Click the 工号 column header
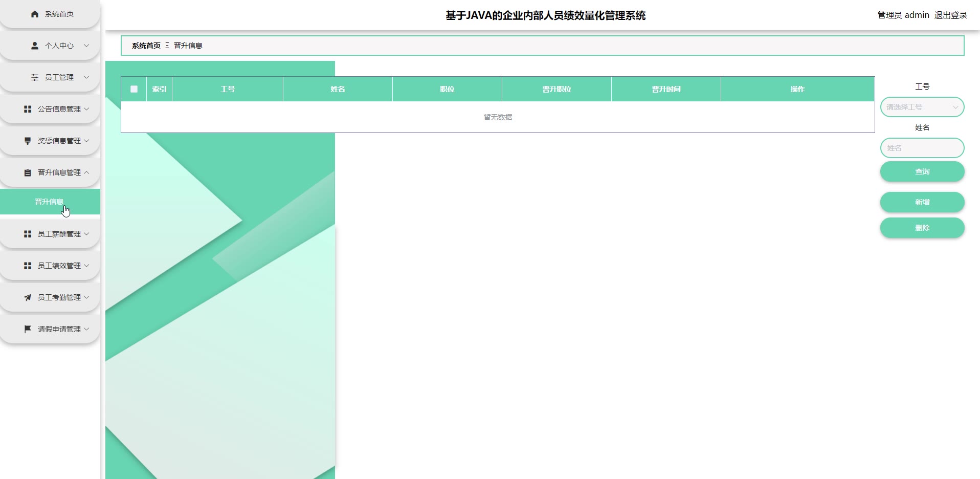Screen dimensions: 980x479 pos(228,89)
